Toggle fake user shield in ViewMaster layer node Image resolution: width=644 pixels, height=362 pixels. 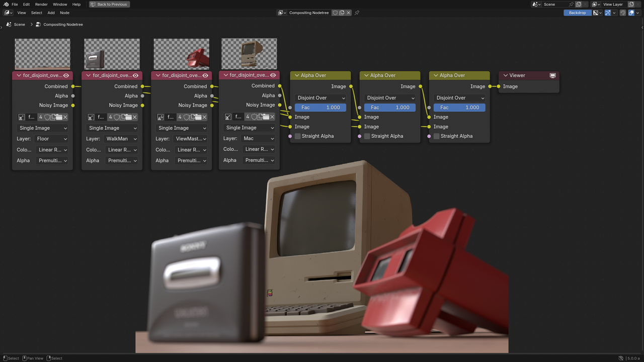click(186, 117)
